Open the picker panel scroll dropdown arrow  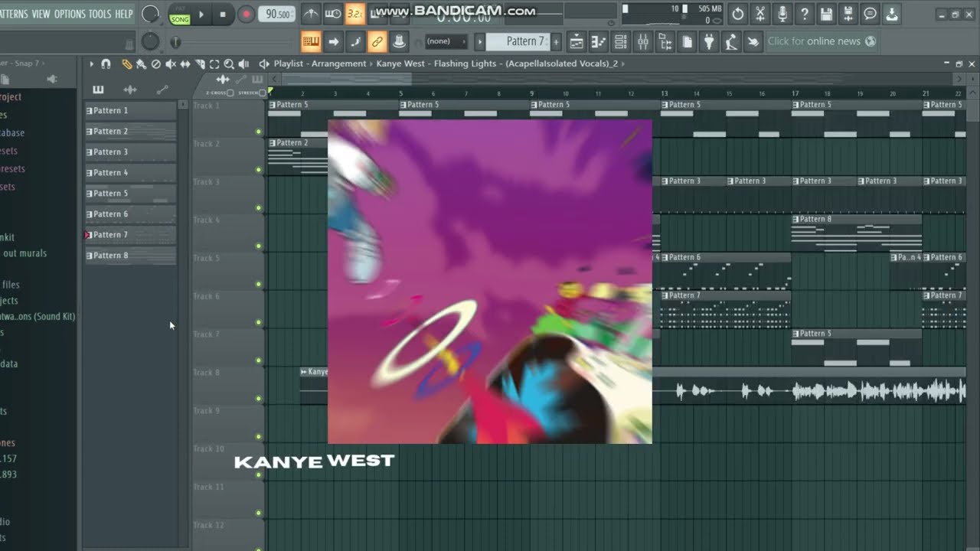click(182, 104)
